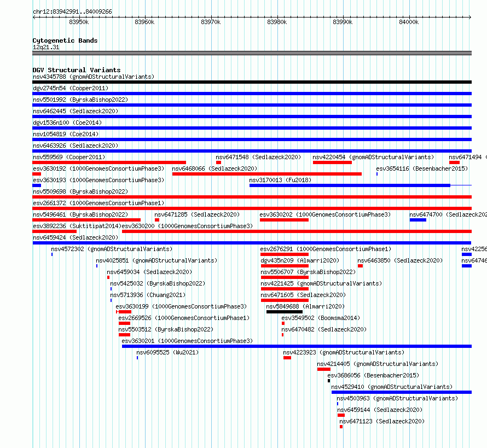487x448 pixels.
Task: Click esv3630201 (1000GenomesConsortiumPhase3) label
Action: click(187, 341)
